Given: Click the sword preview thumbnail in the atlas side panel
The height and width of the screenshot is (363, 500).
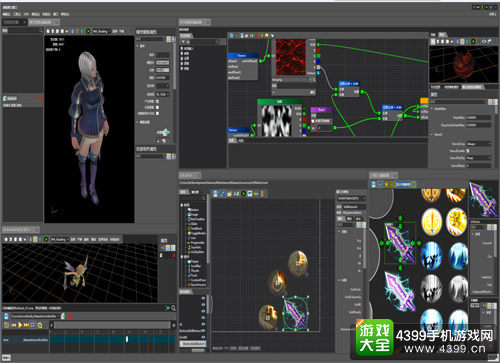Looking at the screenshot, I should point(482,199).
